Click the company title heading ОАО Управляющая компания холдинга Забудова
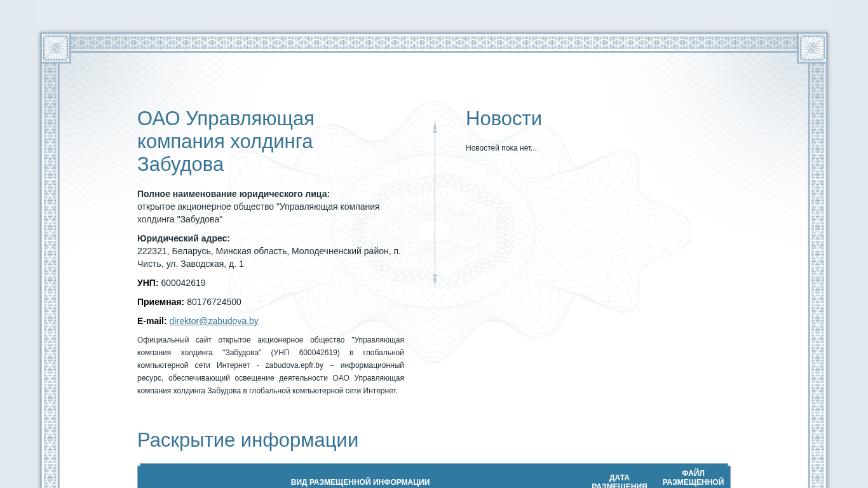Screen dimensions: 868x488 coord(226,142)
